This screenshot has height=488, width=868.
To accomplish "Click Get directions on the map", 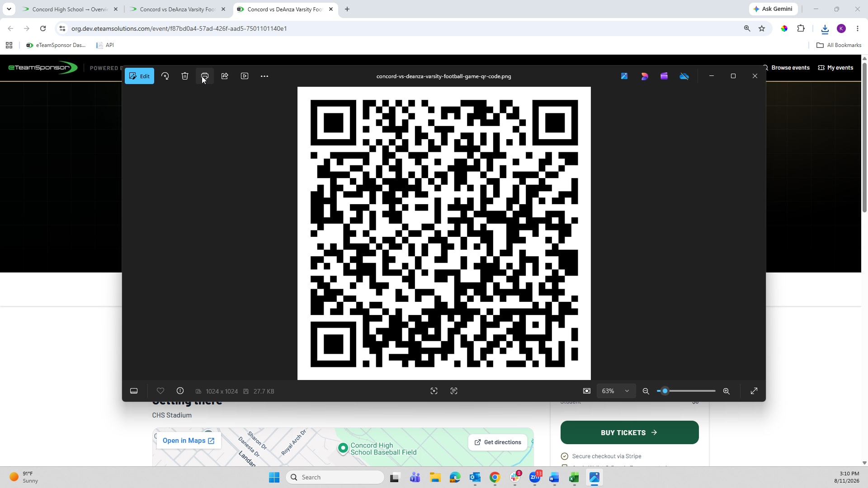I will coord(498,442).
